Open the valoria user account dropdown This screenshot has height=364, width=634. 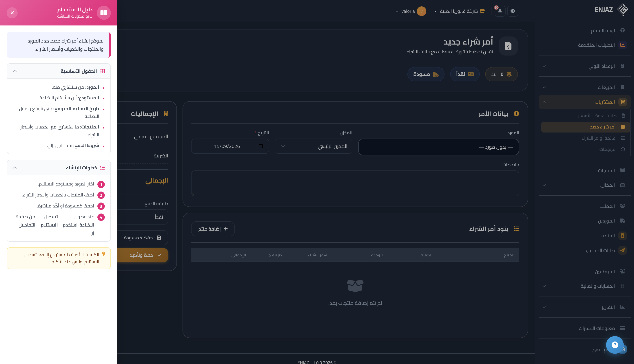point(411,11)
